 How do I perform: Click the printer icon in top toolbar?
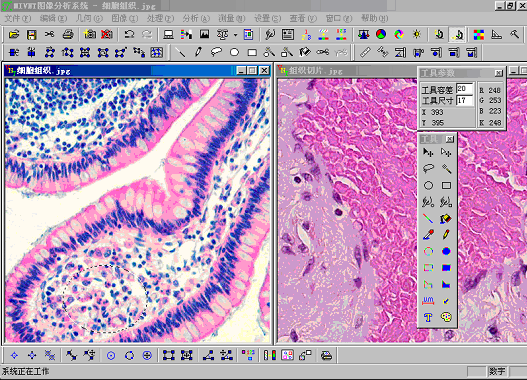click(68, 34)
